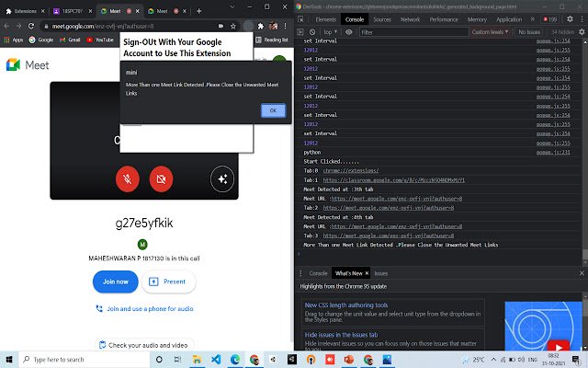Open Visual Studio Code from taskbar
The width and height of the screenshot is (588, 368).
216,360
